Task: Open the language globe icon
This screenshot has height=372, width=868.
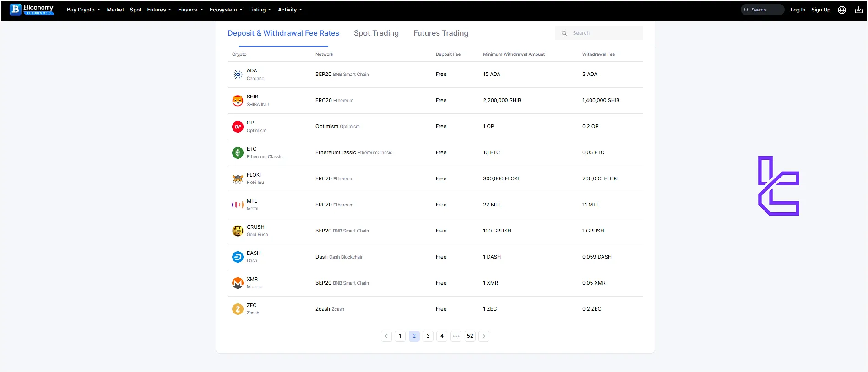Action: click(841, 10)
